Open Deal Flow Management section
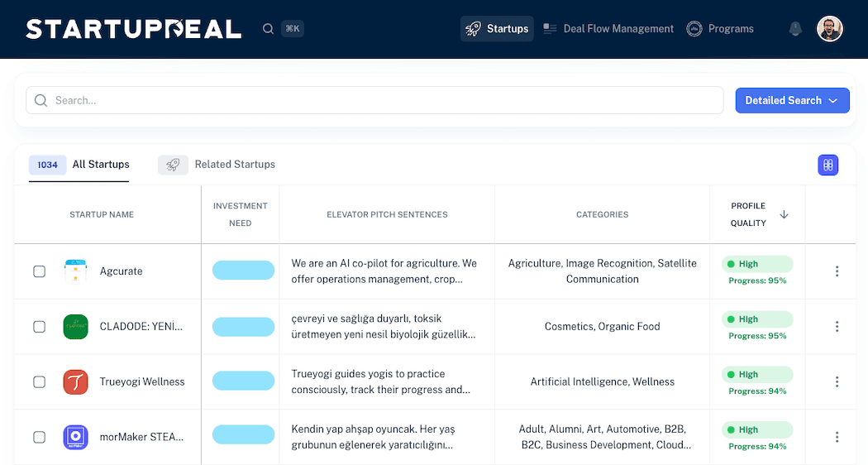This screenshot has width=868, height=465. (x=608, y=29)
